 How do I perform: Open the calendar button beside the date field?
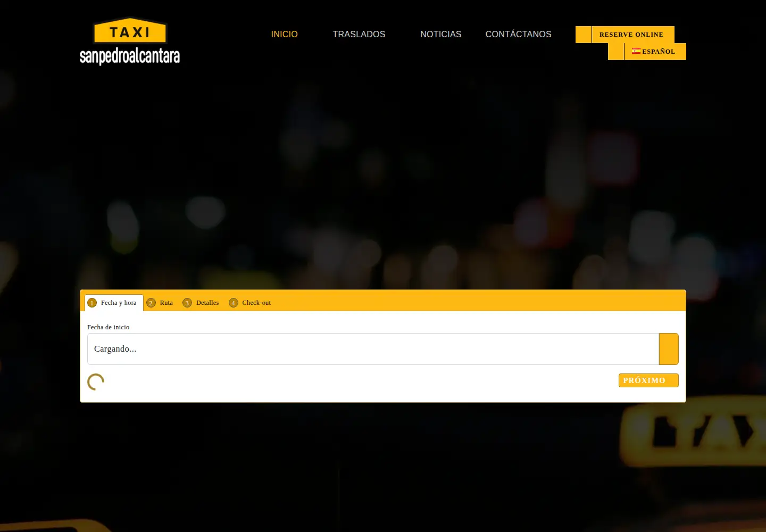click(x=669, y=349)
